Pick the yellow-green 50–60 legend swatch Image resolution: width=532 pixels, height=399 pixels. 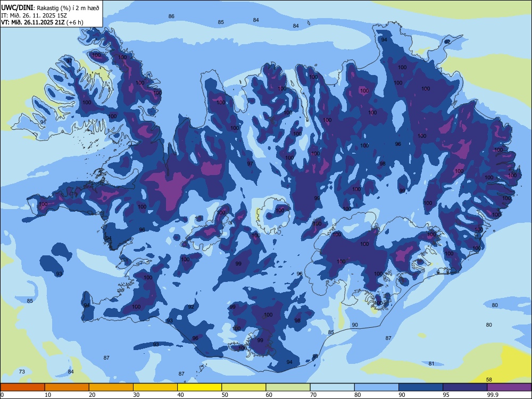(x=244, y=387)
